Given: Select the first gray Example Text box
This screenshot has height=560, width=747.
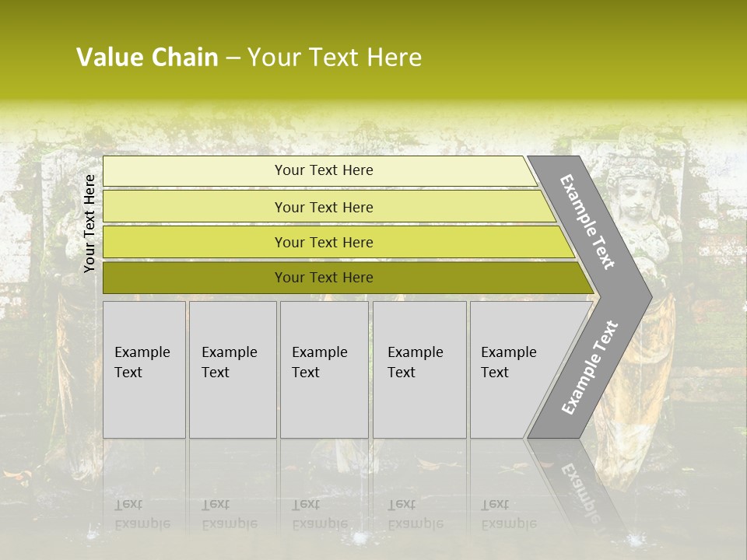Looking at the screenshot, I should click(x=144, y=369).
